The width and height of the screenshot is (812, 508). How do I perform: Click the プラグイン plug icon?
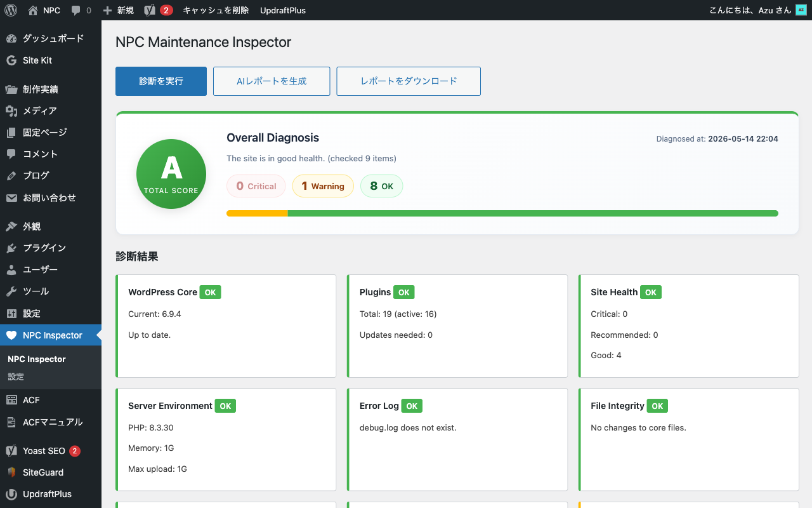point(11,248)
